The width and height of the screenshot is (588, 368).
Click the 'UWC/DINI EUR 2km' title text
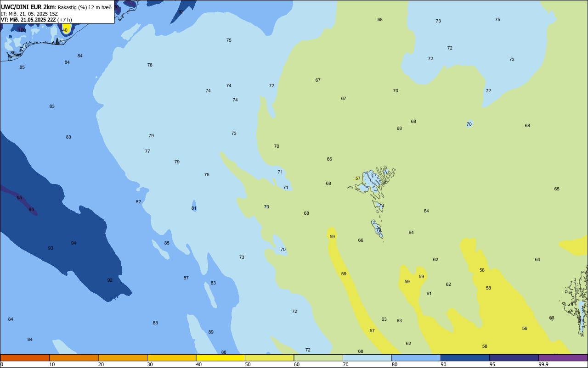(28, 7)
